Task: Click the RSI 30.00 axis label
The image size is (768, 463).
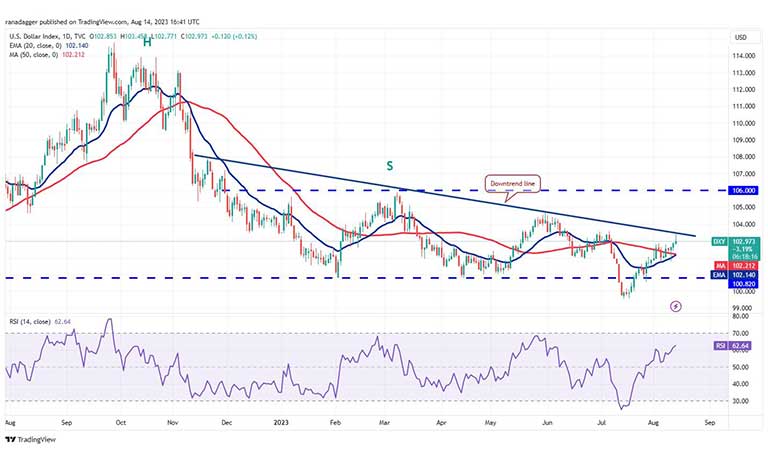Action: pyautogui.click(x=739, y=401)
